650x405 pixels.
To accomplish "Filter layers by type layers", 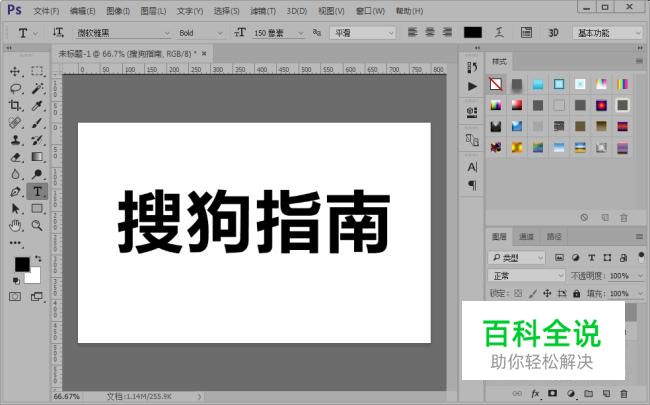I will click(x=592, y=258).
